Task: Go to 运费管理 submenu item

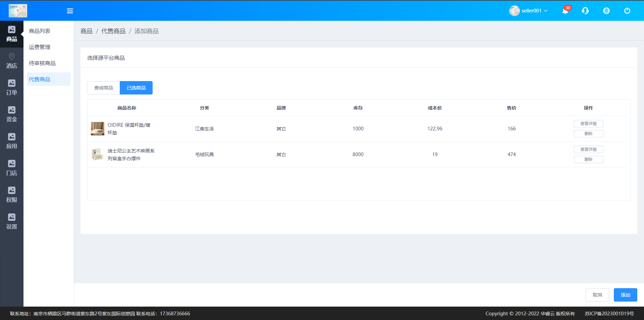Action: 40,47
